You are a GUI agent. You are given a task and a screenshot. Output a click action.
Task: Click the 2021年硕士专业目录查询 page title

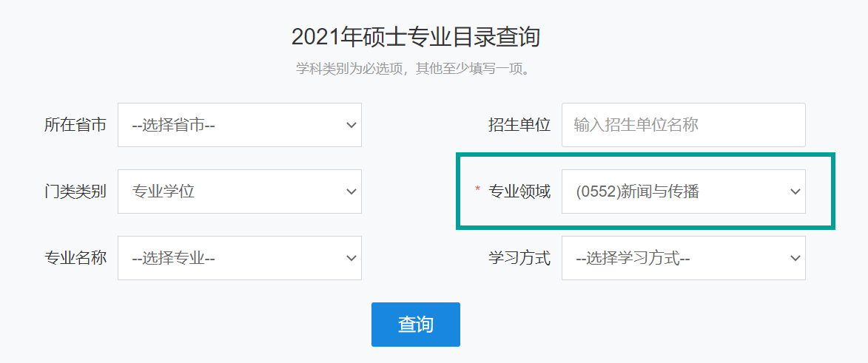click(416, 36)
